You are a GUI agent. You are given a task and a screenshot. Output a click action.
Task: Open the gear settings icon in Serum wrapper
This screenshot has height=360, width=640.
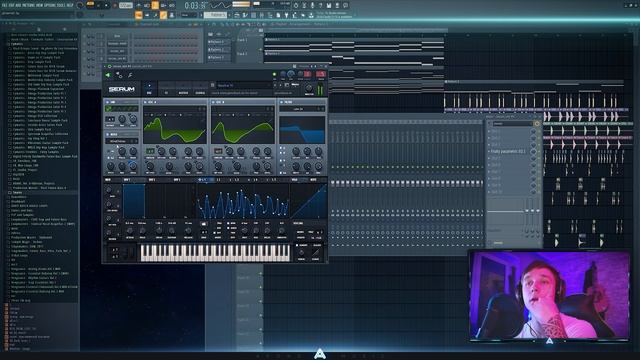coord(119,75)
